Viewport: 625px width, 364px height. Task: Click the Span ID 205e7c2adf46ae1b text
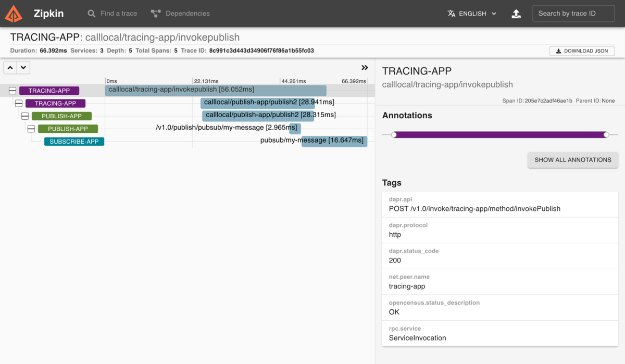pos(548,101)
